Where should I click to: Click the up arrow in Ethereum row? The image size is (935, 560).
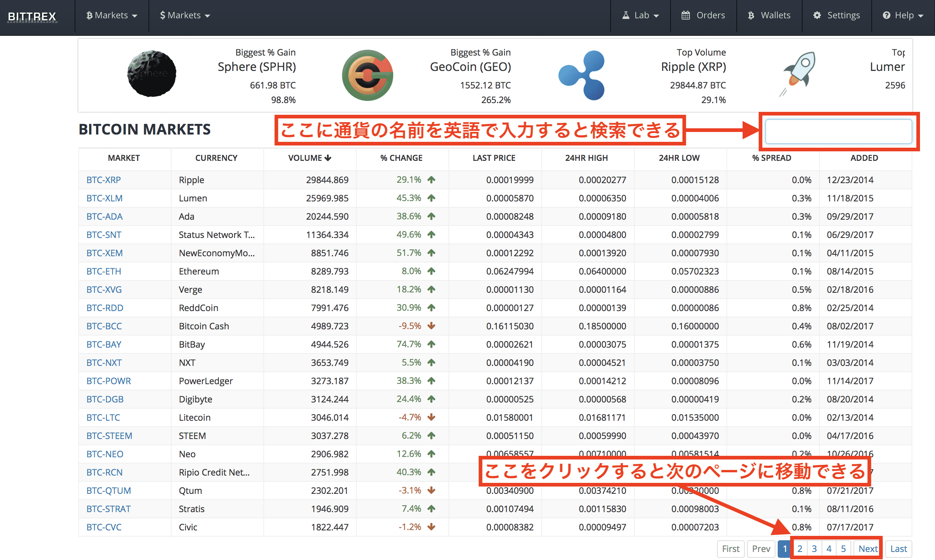(x=431, y=271)
